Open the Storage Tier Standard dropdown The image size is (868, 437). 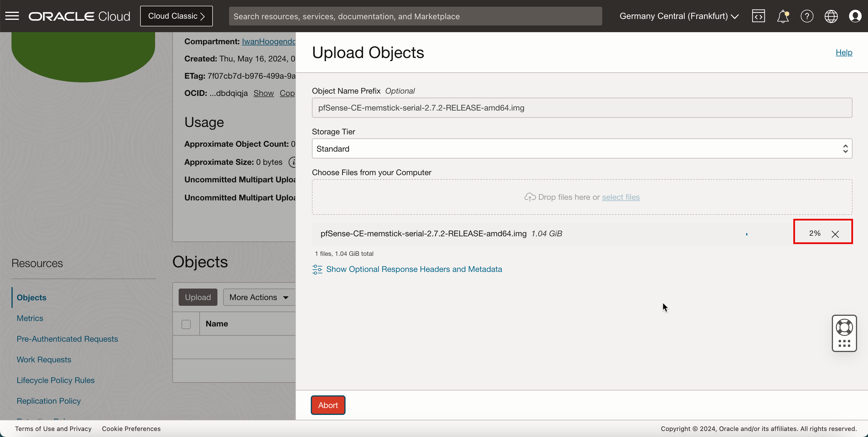coord(582,149)
